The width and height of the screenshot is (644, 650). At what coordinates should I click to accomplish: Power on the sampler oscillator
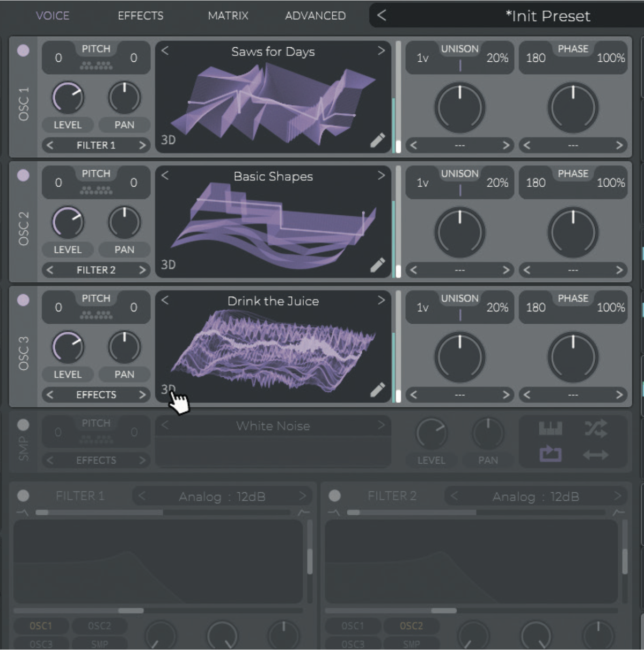23,423
